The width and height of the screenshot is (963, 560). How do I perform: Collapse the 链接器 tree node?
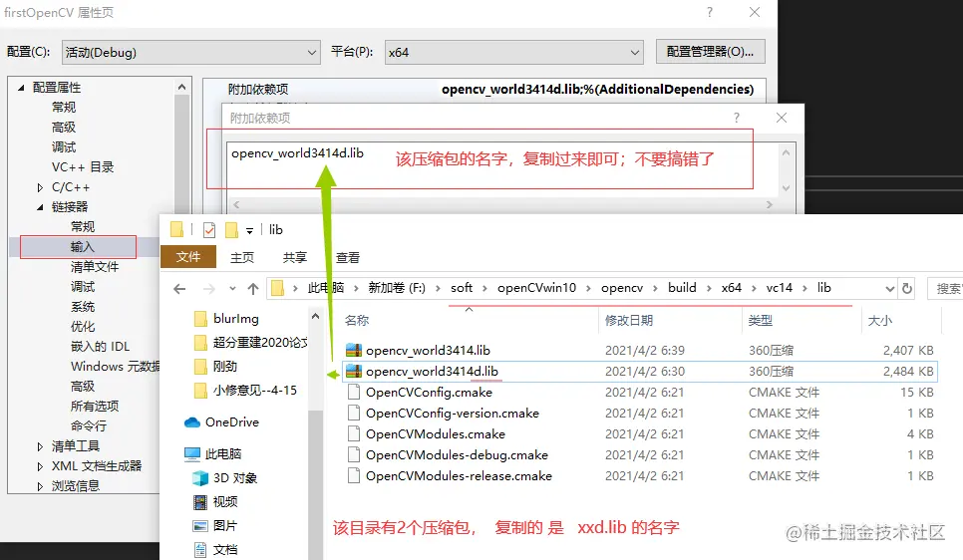coord(40,207)
